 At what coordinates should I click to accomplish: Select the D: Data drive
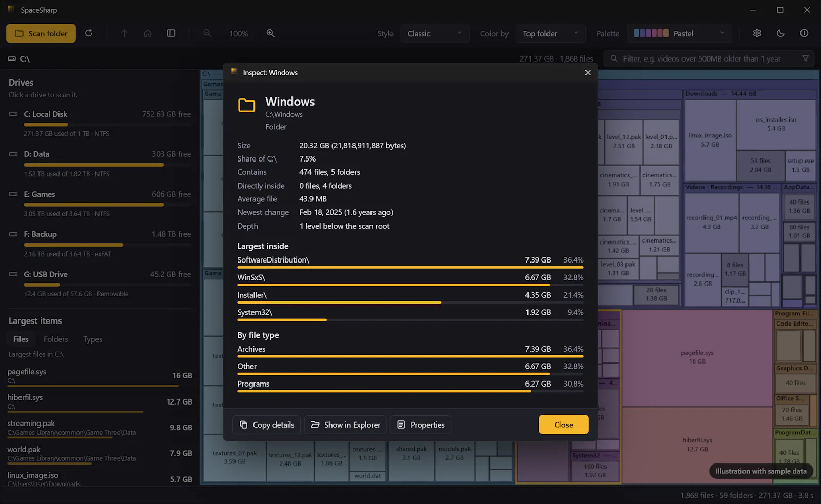[x=100, y=164]
